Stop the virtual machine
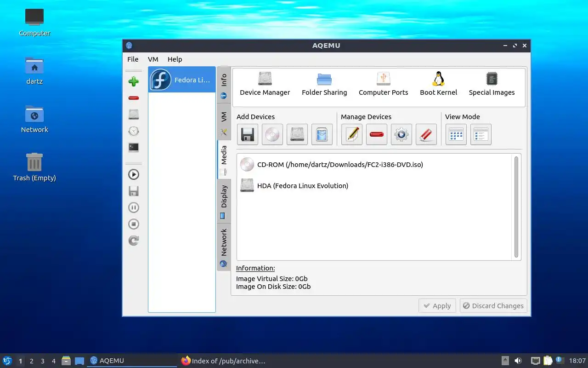This screenshot has width=588, height=368. (134, 224)
